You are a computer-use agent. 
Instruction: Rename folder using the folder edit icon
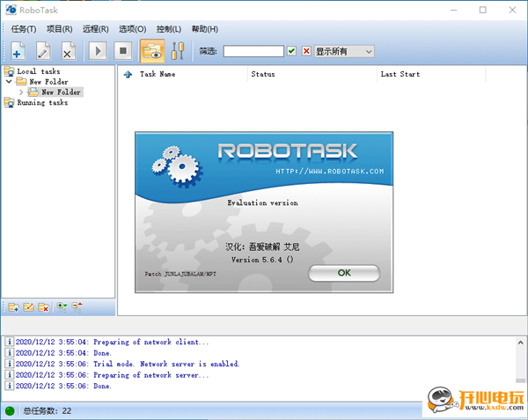[29, 307]
